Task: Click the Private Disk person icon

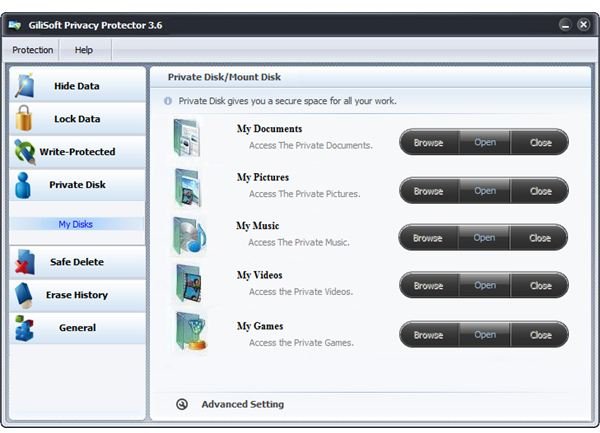Action: click(23, 185)
